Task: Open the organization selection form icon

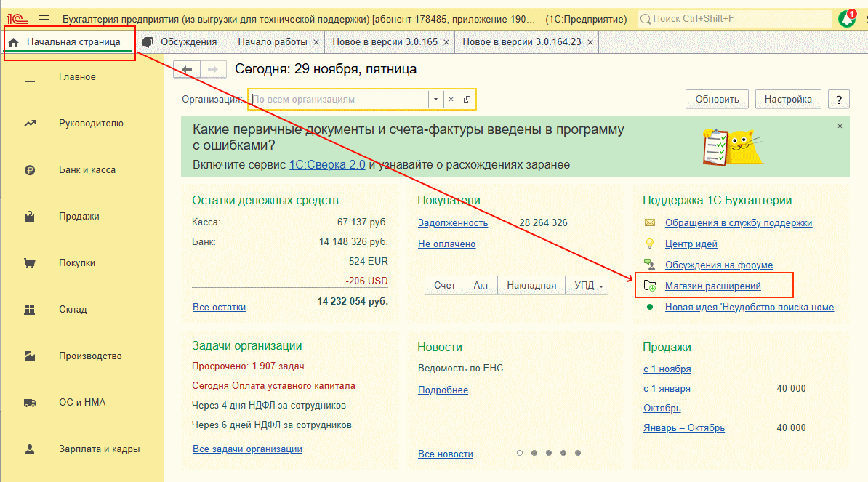Action: pos(467,99)
